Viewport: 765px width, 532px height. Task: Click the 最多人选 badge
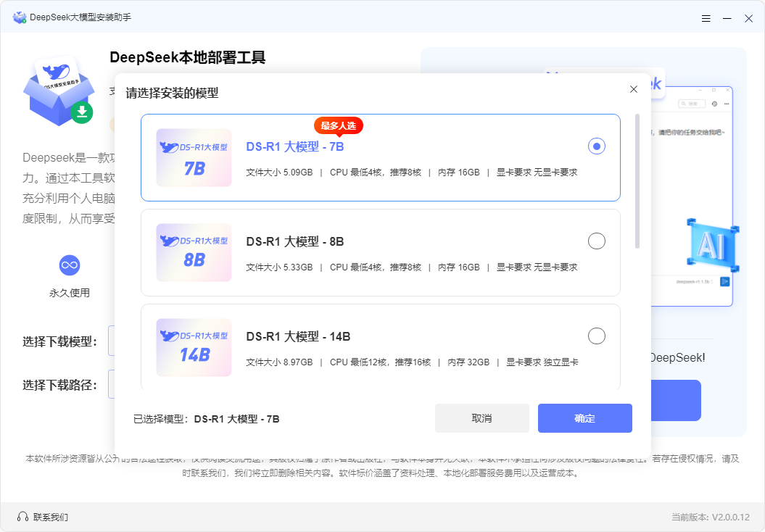click(338, 126)
